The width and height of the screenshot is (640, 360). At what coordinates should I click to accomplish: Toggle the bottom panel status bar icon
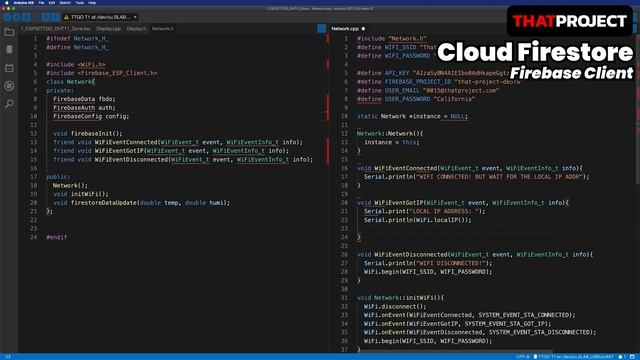coord(632,357)
